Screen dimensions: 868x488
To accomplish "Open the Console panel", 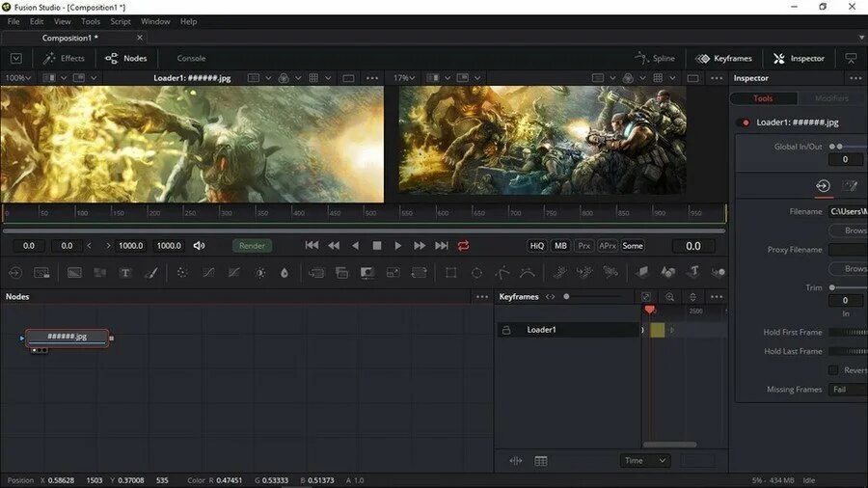I will [x=191, y=58].
